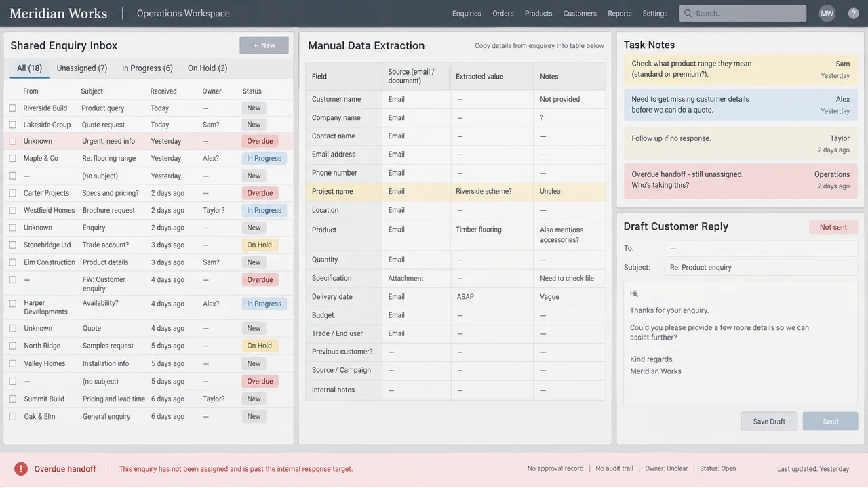
Task: Open the MW user avatar menu
Action: pyautogui.click(x=827, y=14)
